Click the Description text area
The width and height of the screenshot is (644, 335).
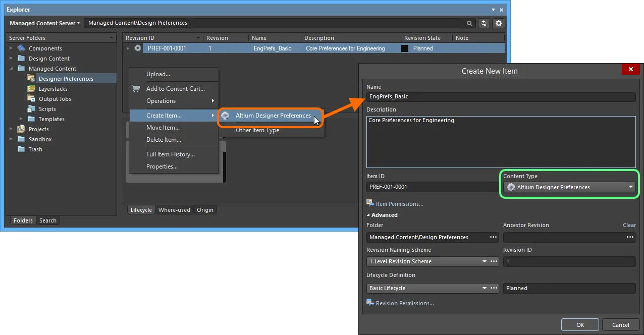[501, 142]
